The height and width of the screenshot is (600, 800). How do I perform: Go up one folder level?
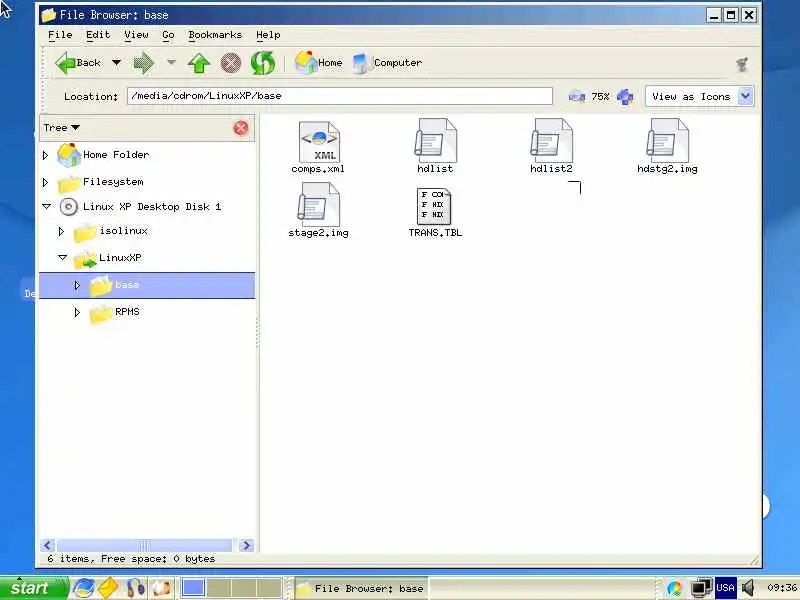pyautogui.click(x=199, y=64)
